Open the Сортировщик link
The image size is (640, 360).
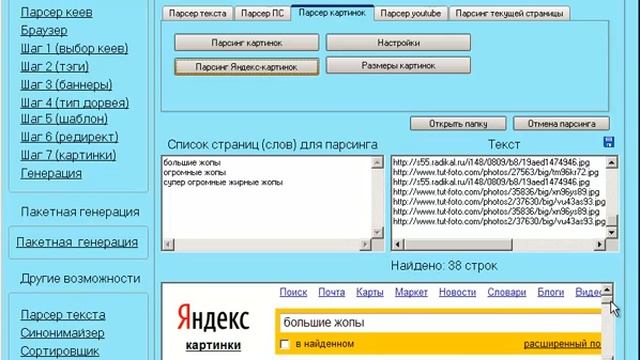click(x=60, y=351)
